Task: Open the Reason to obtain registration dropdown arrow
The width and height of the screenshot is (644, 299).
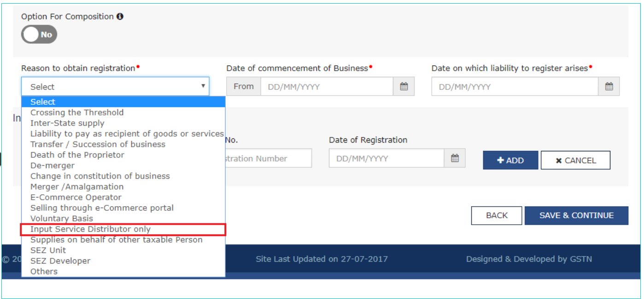Action: tap(203, 86)
